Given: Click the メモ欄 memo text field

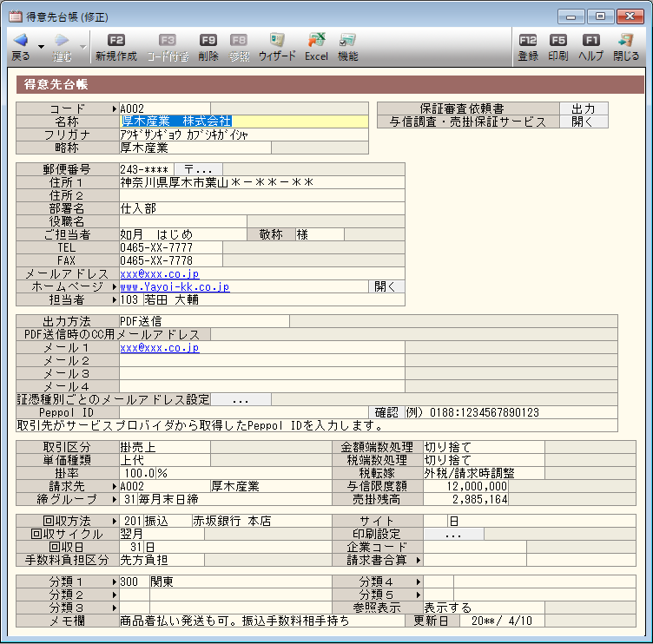Looking at the screenshot, I should [x=262, y=621].
